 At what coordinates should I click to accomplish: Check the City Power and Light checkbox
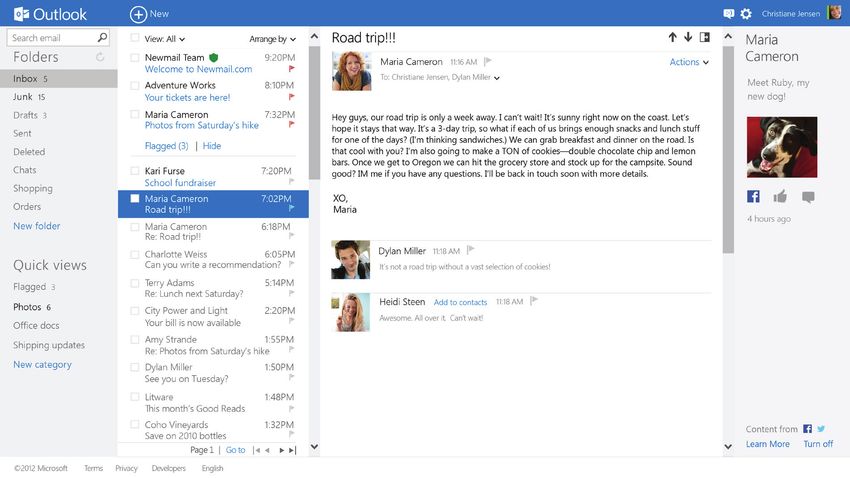(x=134, y=311)
